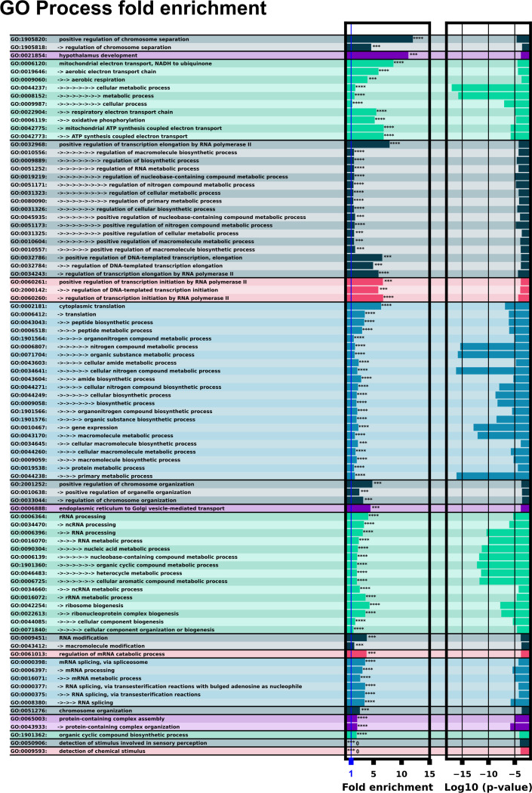Click the 'rRNA processing' row label
This screenshot has height=793, width=532.
point(81,517)
